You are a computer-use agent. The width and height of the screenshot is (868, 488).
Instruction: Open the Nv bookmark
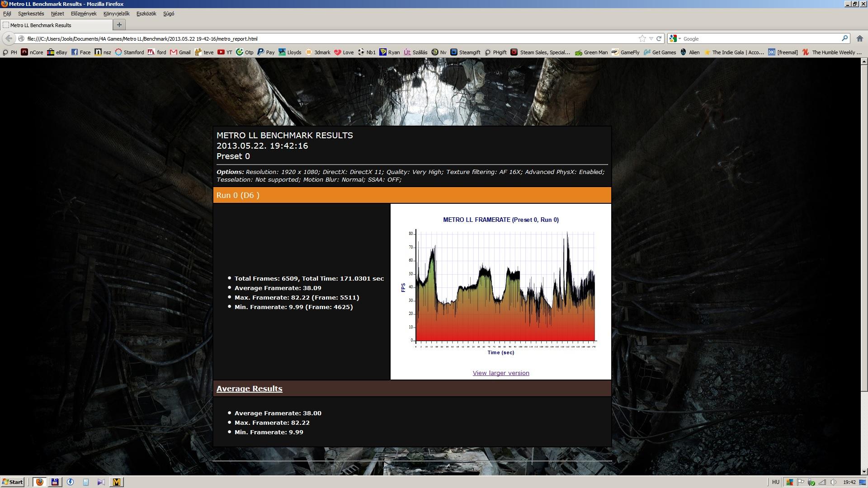tap(439, 52)
